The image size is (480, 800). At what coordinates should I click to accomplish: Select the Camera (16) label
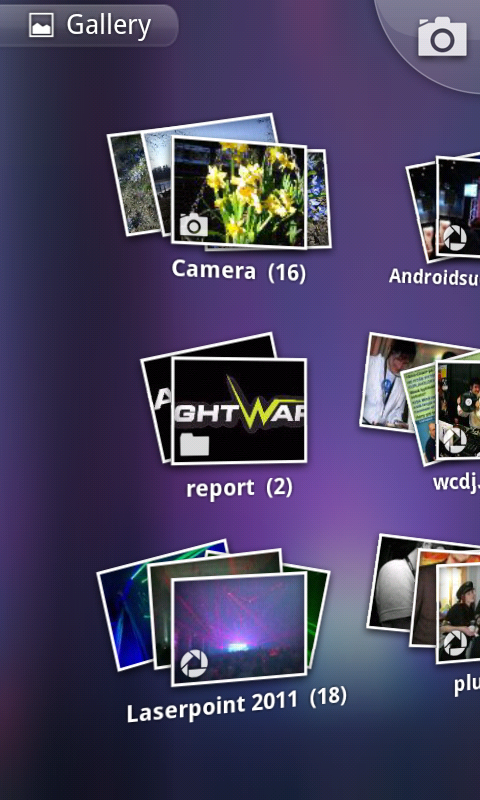pos(239,271)
